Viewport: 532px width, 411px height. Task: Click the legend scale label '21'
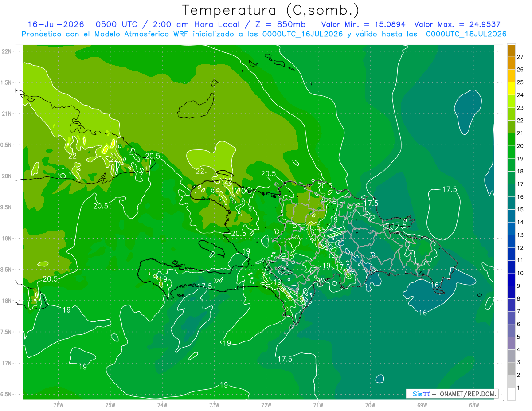520,133
